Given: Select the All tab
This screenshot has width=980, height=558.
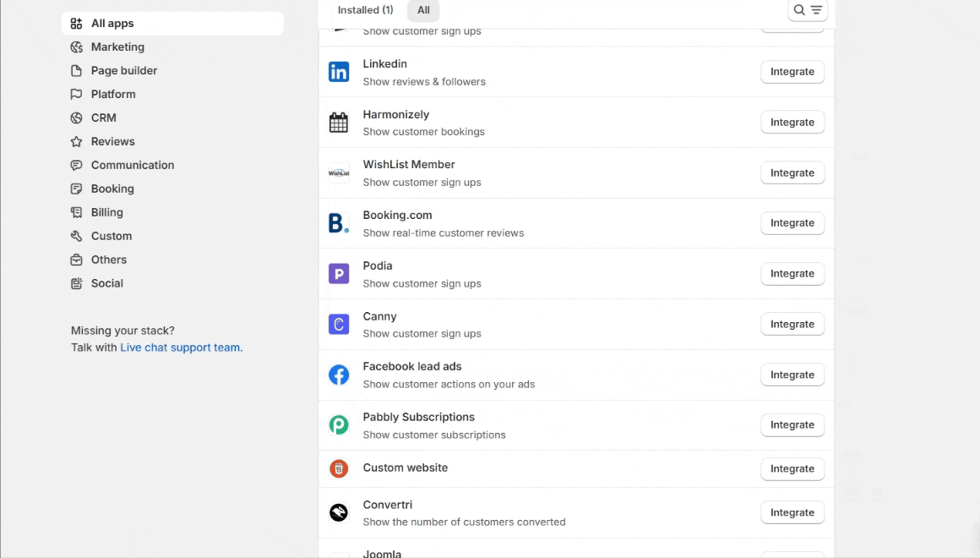Looking at the screenshot, I should click(423, 10).
